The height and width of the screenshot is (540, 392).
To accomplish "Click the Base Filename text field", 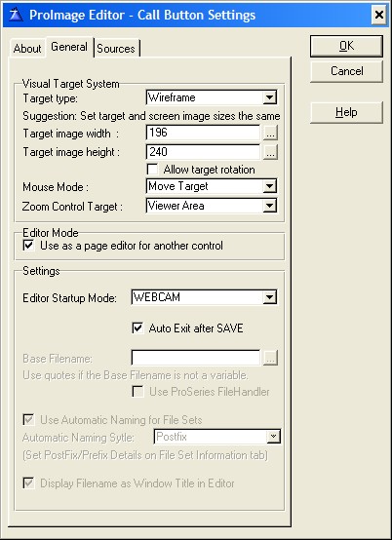I will (196, 358).
